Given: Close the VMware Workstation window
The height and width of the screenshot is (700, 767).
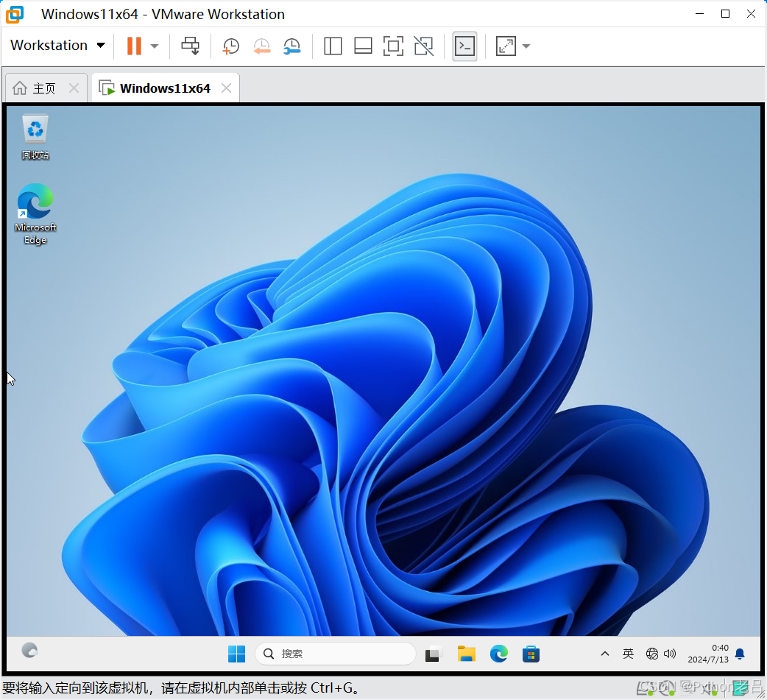Looking at the screenshot, I should (752, 14).
